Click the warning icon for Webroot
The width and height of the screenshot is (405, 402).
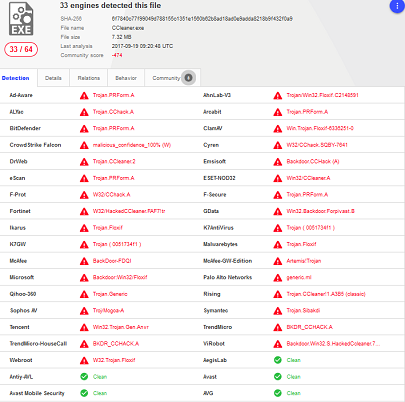84,361
